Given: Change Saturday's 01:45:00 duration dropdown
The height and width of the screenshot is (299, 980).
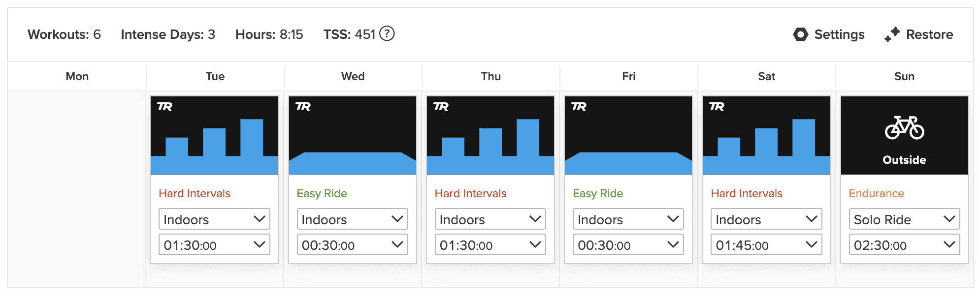Looking at the screenshot, I should coord(766,245).
